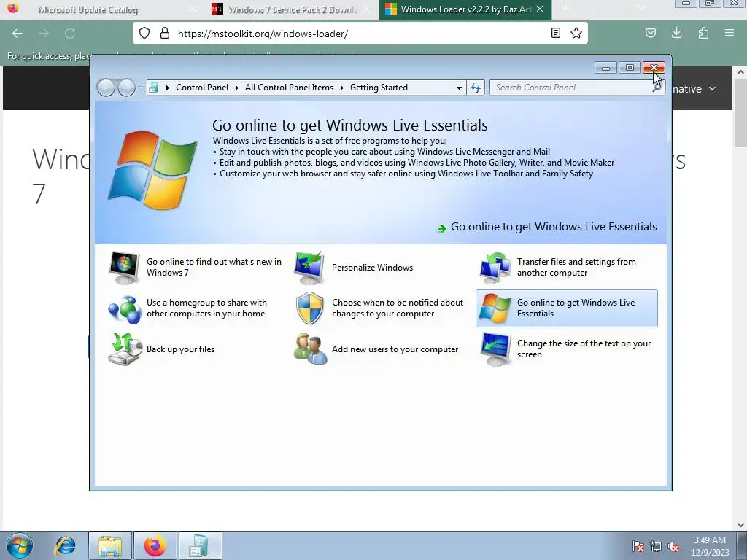Click the green arrow next to Go online link
The width and height of the screenshot is (747, 560).
441,228
